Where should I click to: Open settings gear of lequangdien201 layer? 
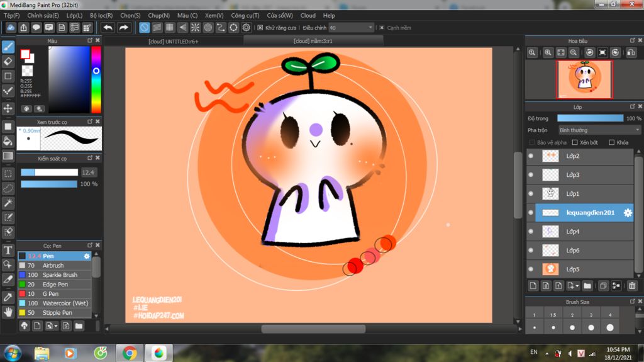(x=628, y=213)
